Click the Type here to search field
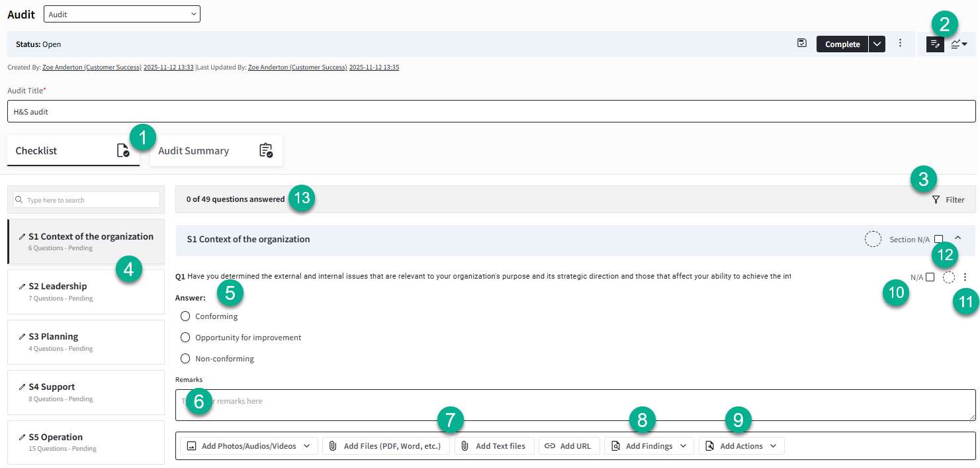Screen dimensions: 980x468 coord(87,200)
